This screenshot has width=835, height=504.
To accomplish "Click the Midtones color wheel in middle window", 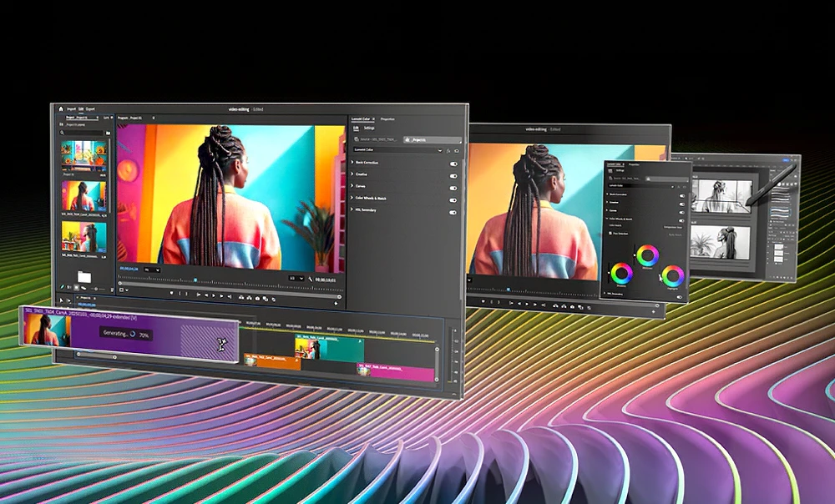I will [648, 255].
